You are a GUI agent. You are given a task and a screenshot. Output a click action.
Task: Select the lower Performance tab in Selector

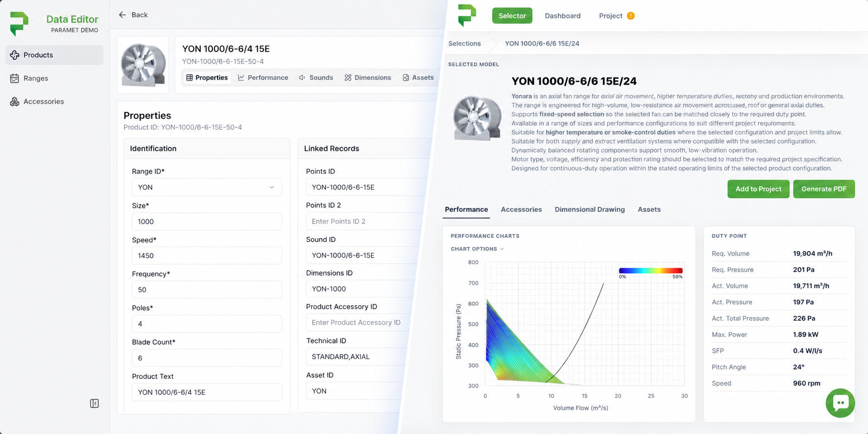(466, 209)
